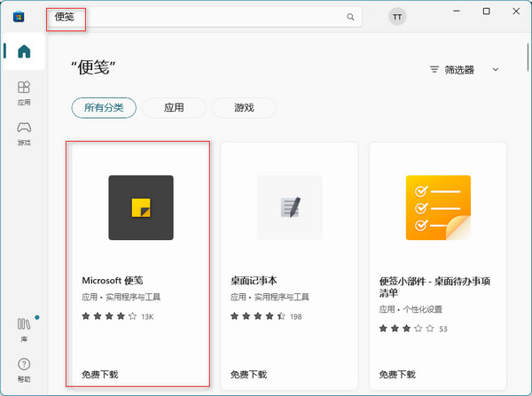
Task: Click the 桌面记事本 app icon
Action: point(290,207)
